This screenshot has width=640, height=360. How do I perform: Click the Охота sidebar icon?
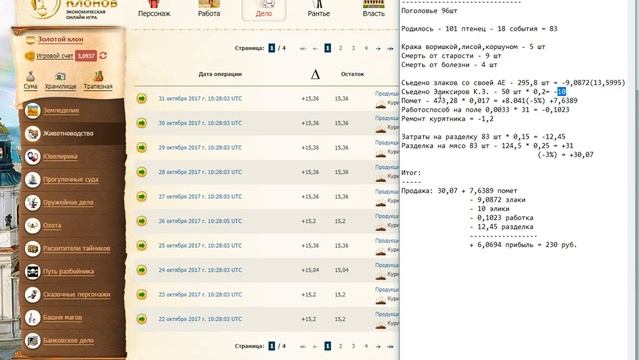click(32, 225)
